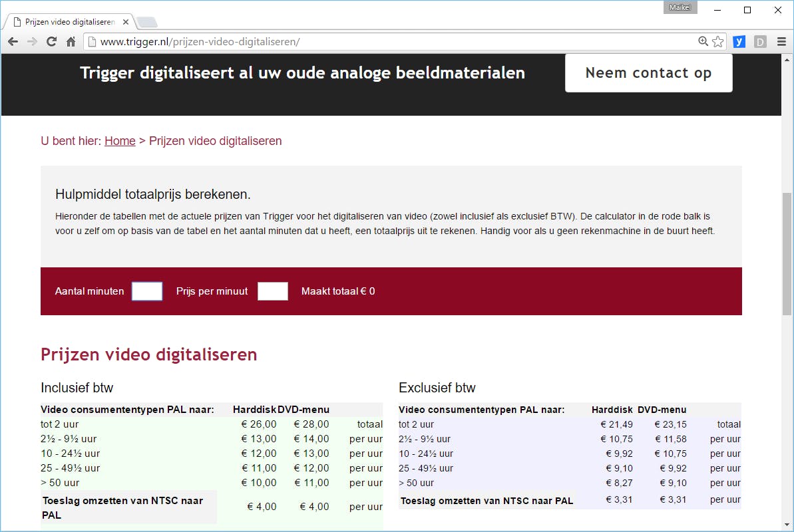Viewport: 794px width, 532px height.
Task: Click the 'Neem contact op' button
Action: [649, 73]
